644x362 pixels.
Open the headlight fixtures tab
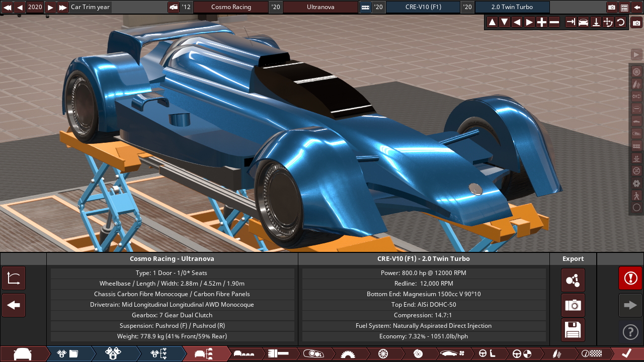(313, 353)
